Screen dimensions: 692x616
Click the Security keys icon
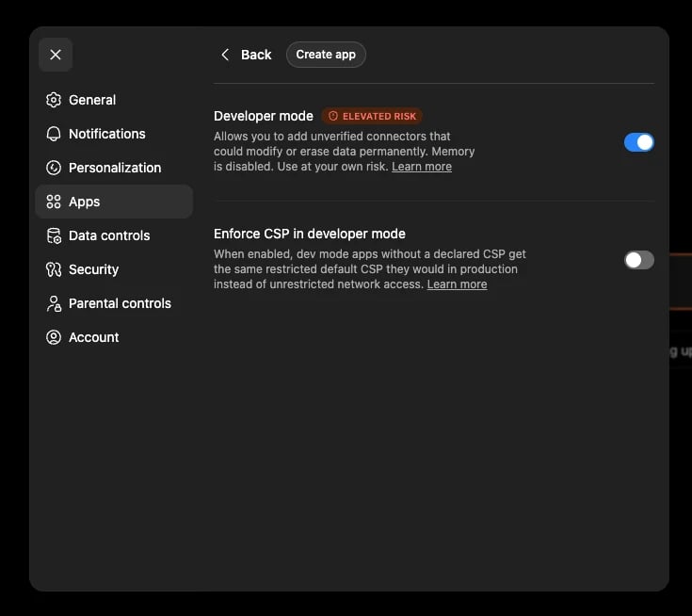click(54, 269)
